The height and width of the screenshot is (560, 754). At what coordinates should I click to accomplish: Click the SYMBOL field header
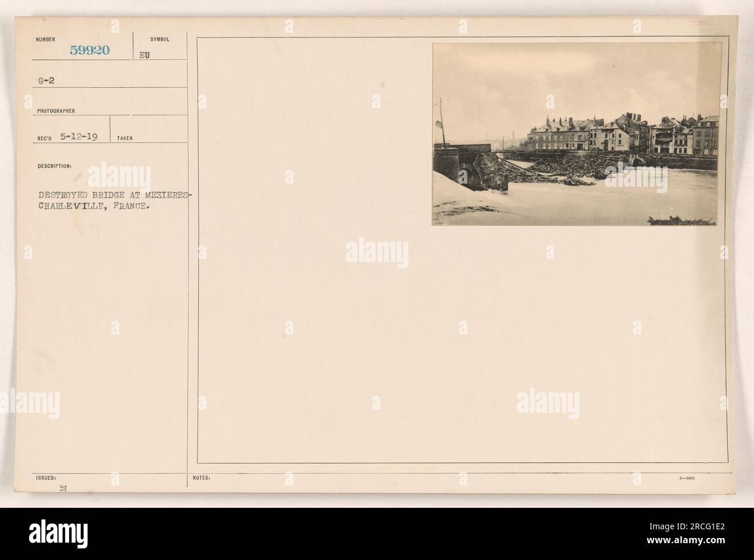(159, 39)
